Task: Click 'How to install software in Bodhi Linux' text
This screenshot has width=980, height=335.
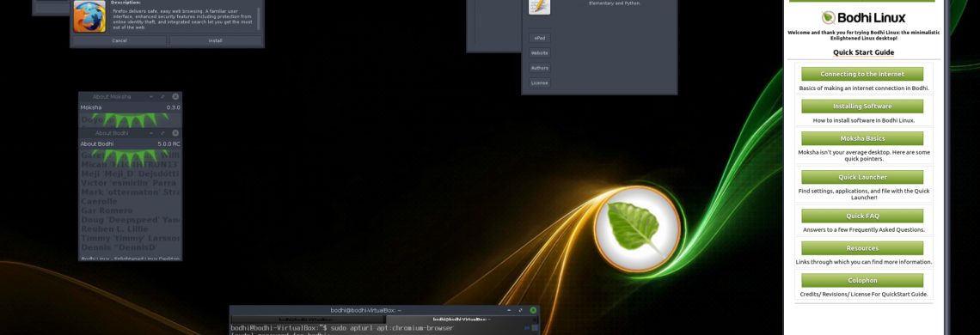Action: (x=863, y=120)
